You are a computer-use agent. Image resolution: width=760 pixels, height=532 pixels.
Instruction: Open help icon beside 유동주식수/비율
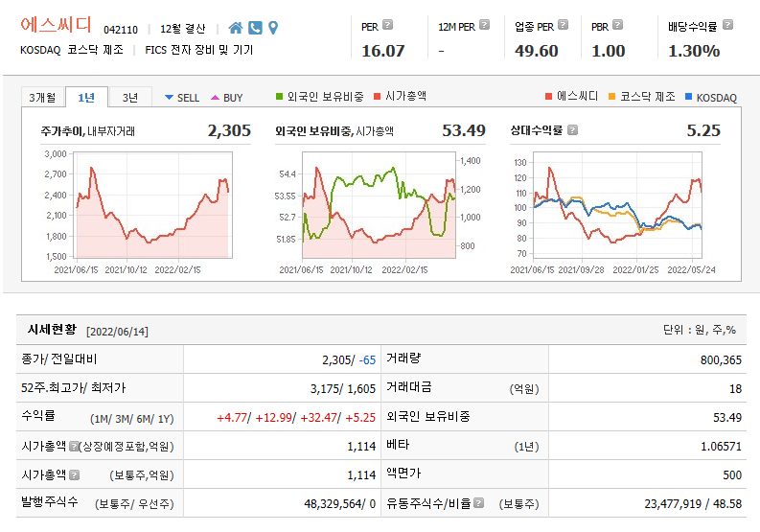[x=478, y=503]
